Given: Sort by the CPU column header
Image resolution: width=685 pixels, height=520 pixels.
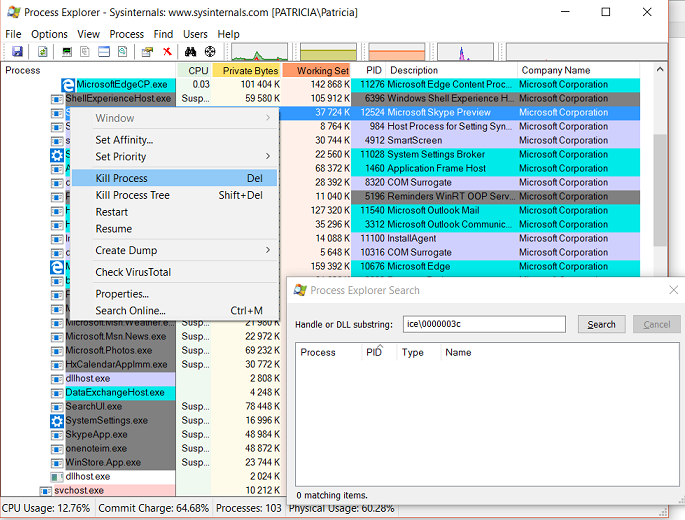Looking at the screenshot, I should click(x=194, y=70).
